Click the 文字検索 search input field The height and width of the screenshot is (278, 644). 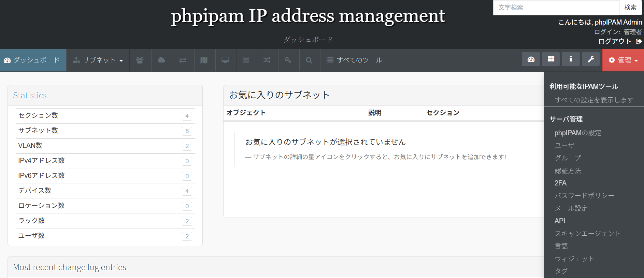click(x=556, y=8)
